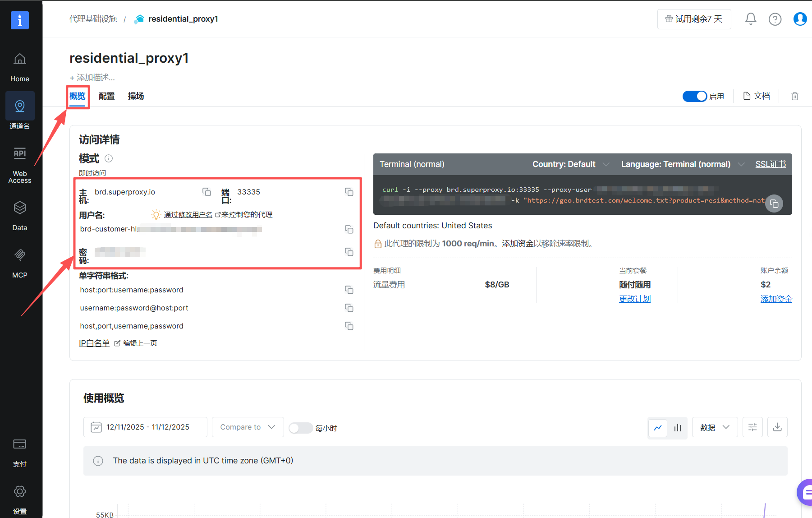
Task: Click the 更改计划 link
Action: [634, 299]
